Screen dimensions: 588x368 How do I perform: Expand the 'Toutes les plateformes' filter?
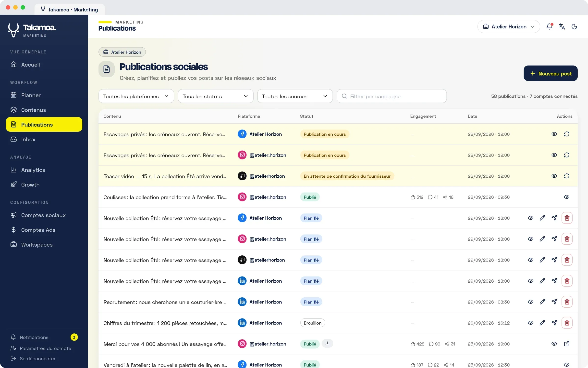(x=136, y=96)
